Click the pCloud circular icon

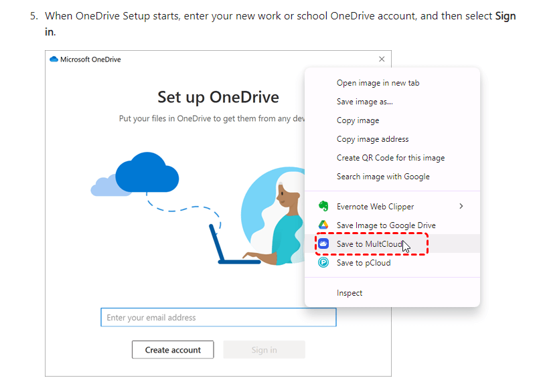tap(323, 262)
